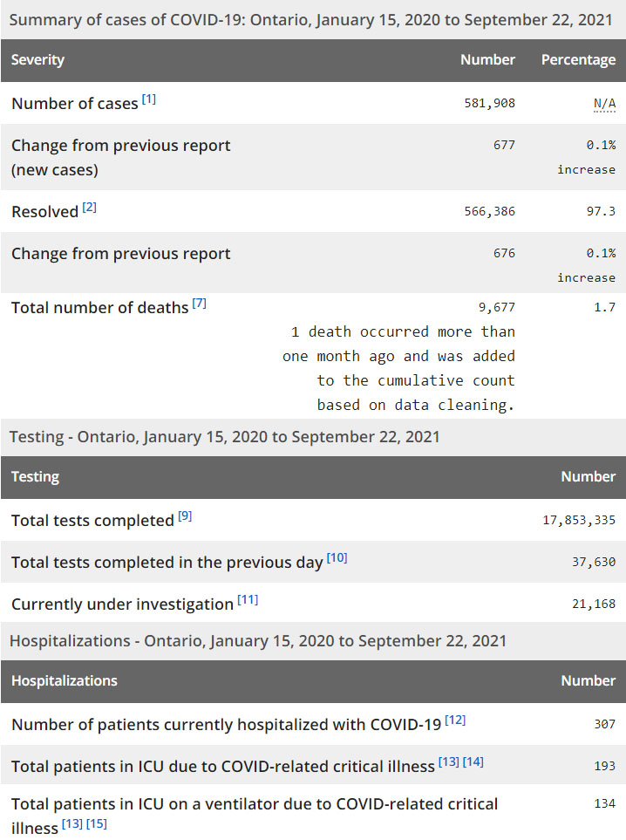Image resolution: width=626 pixels, height=840 pixels.
Task: Open footnote [9] beside Total tests completed
Action: click(185, 516)
